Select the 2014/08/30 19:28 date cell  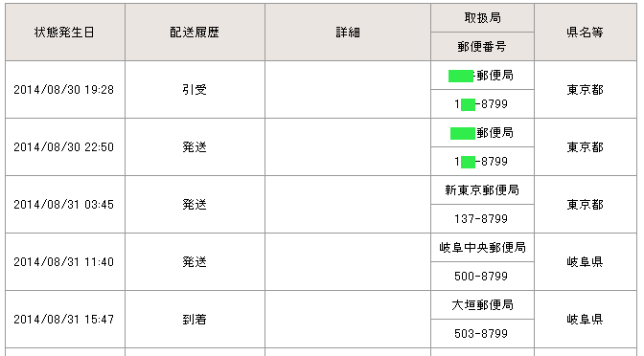point(65,89)
